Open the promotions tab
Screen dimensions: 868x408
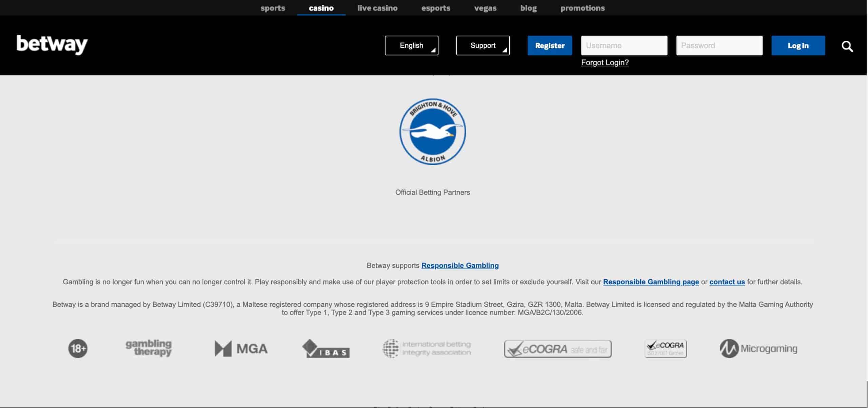click(583, 8)
